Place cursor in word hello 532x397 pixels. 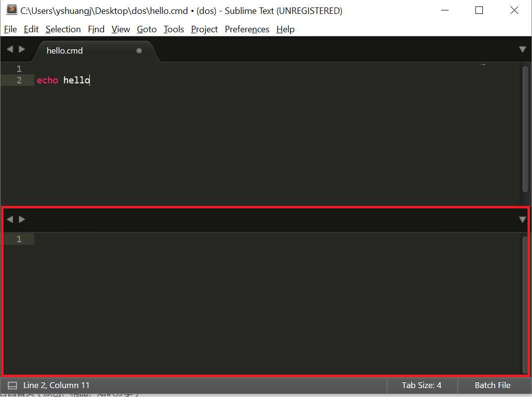(x=76, y=80)
